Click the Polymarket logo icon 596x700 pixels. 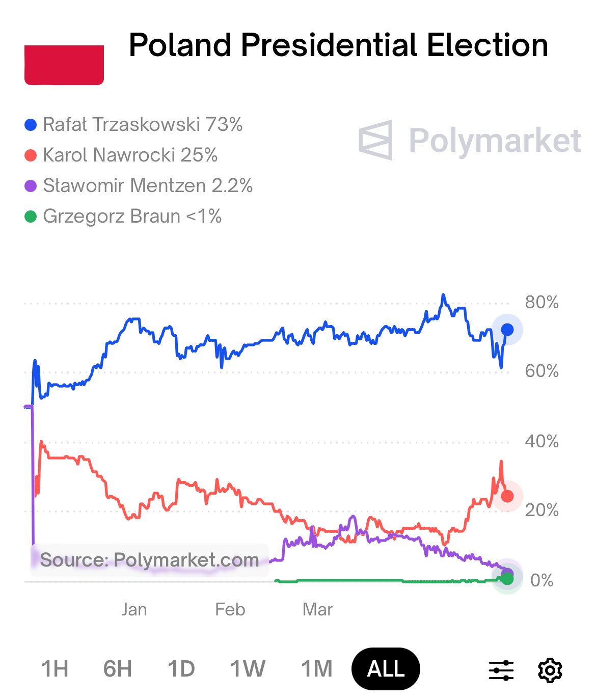coord(376,140)
